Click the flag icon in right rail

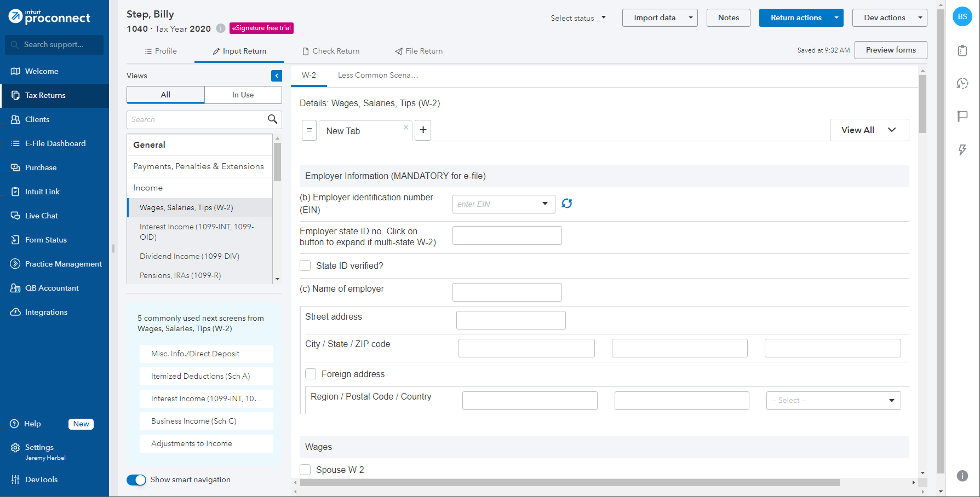pos(962,116)
